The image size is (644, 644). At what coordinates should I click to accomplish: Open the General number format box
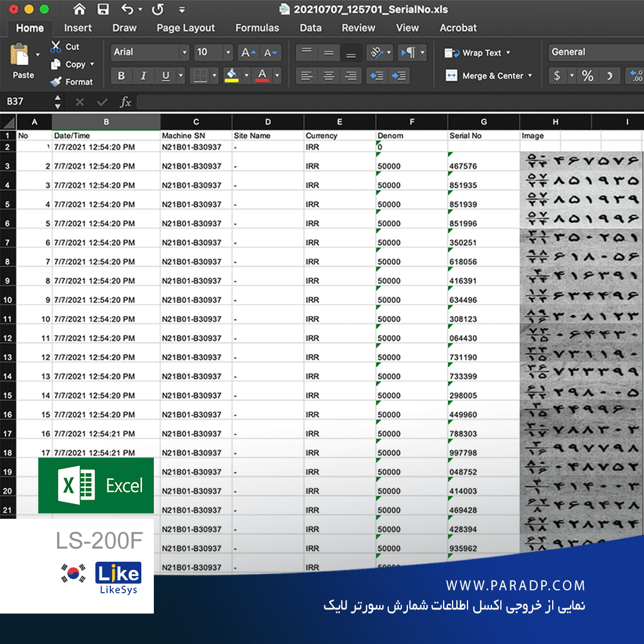596,52
